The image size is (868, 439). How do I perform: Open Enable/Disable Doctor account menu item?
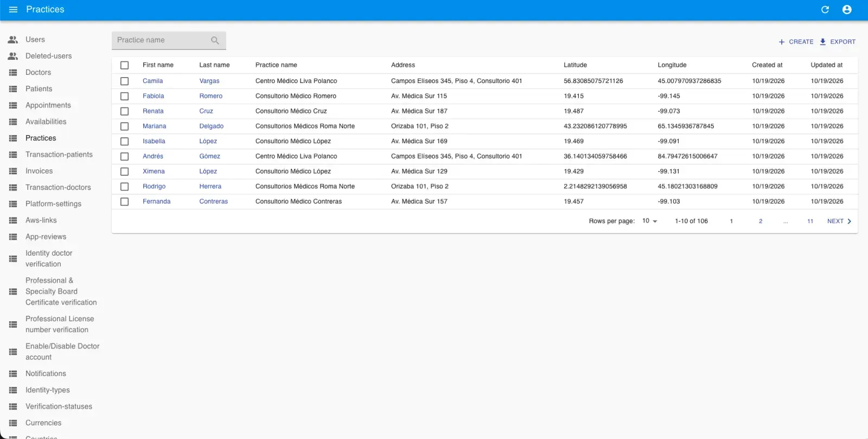[x=62, y=352]
